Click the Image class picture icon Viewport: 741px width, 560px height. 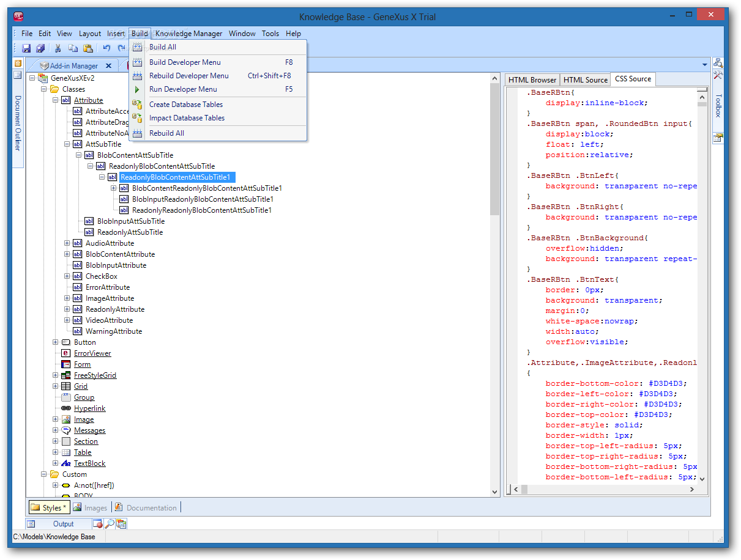pos(66,419)
